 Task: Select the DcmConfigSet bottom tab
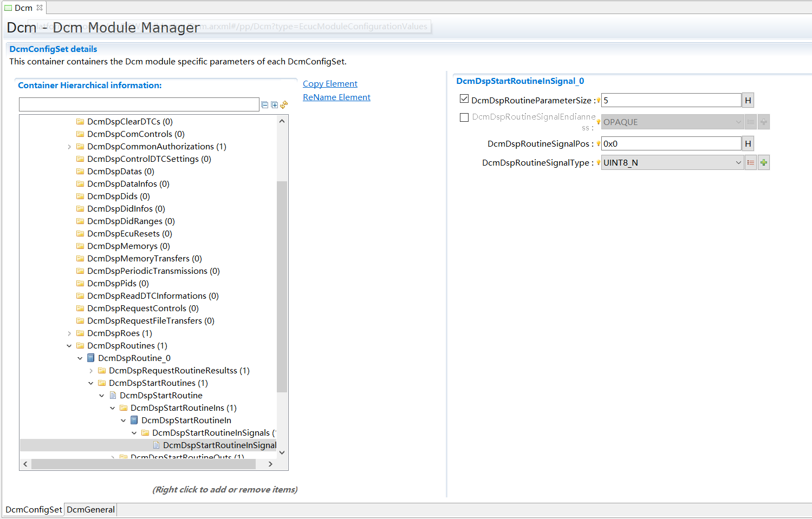tap(34, 509)
